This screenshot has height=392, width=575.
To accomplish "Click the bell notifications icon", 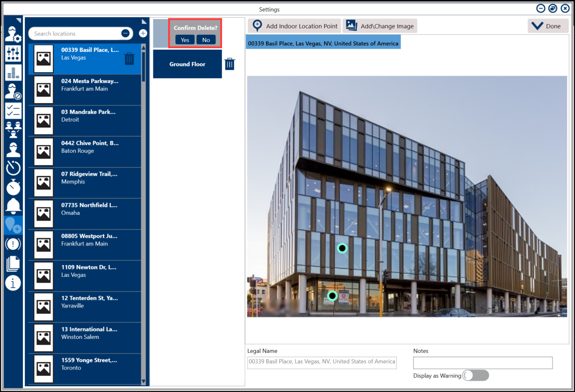I will pos(13,205).
